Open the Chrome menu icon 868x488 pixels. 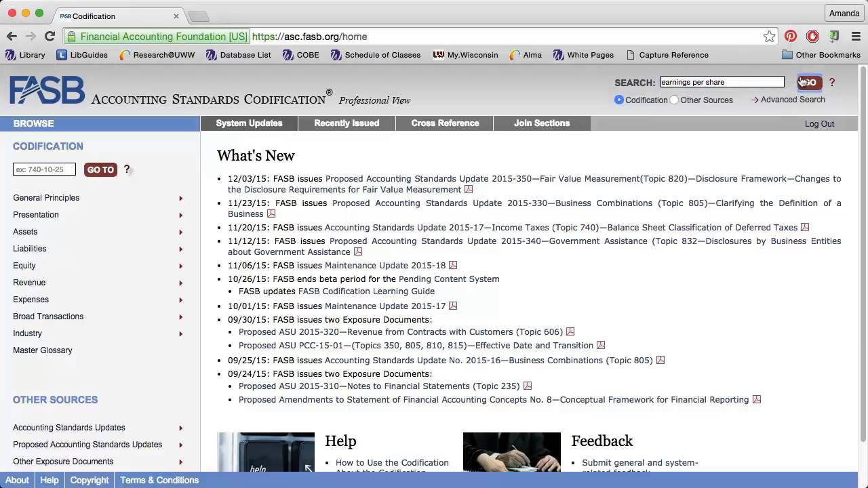[x=856, y=37]
